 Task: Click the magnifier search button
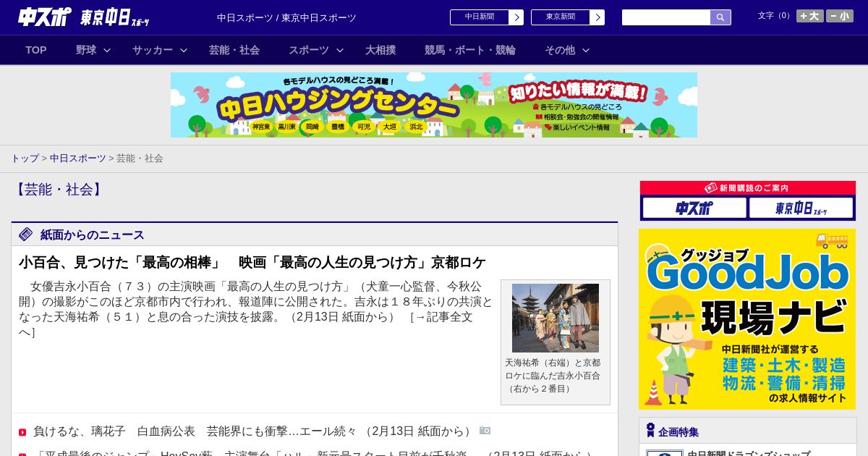point(720,17)
